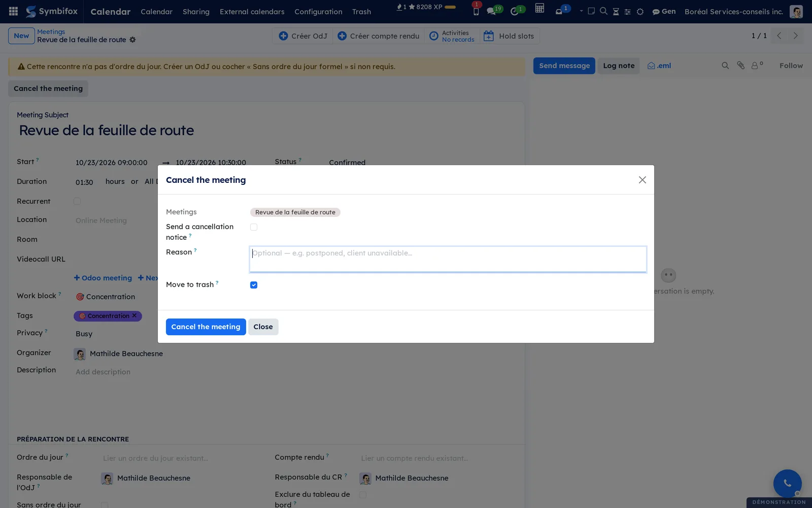Go to next record arrow
812x508 pixels.
(795, 36)
